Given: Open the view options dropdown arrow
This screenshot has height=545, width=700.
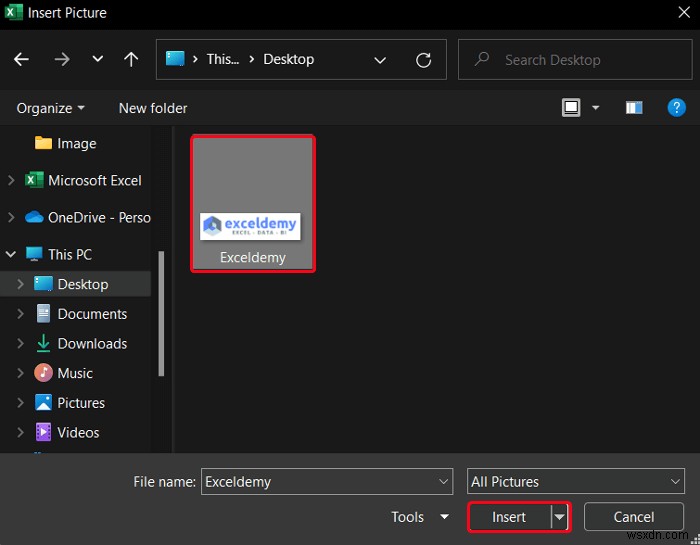Looking at the screenshot, I should [596, 108].
